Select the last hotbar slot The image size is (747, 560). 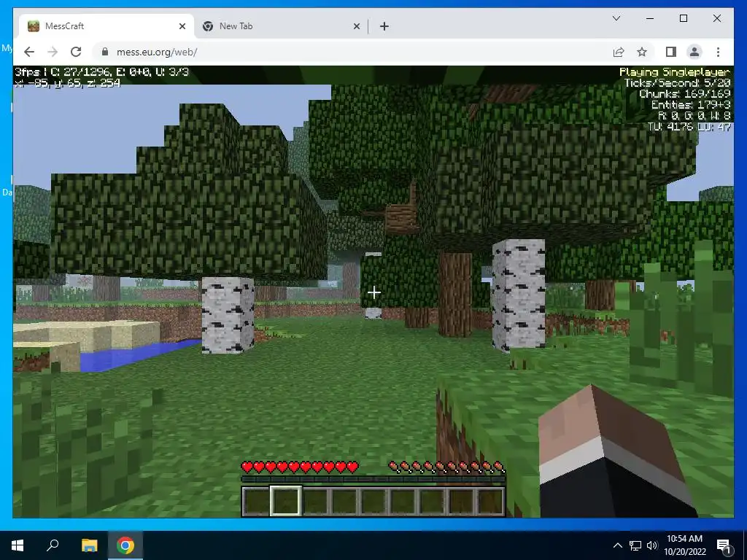pyautogui.click(x=490, y=501)
